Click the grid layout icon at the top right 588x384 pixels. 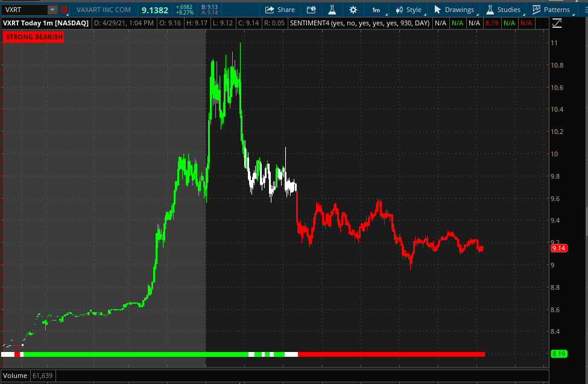point(586,10)
